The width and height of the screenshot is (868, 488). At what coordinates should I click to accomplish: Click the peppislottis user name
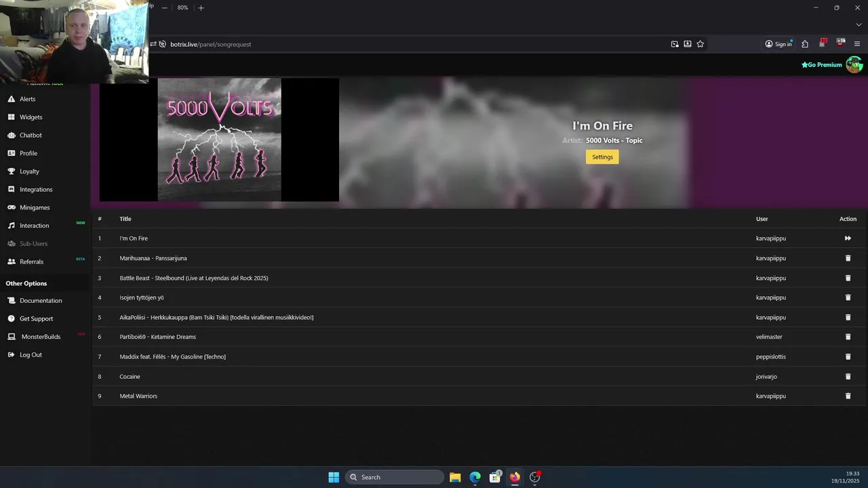point(771,357)
